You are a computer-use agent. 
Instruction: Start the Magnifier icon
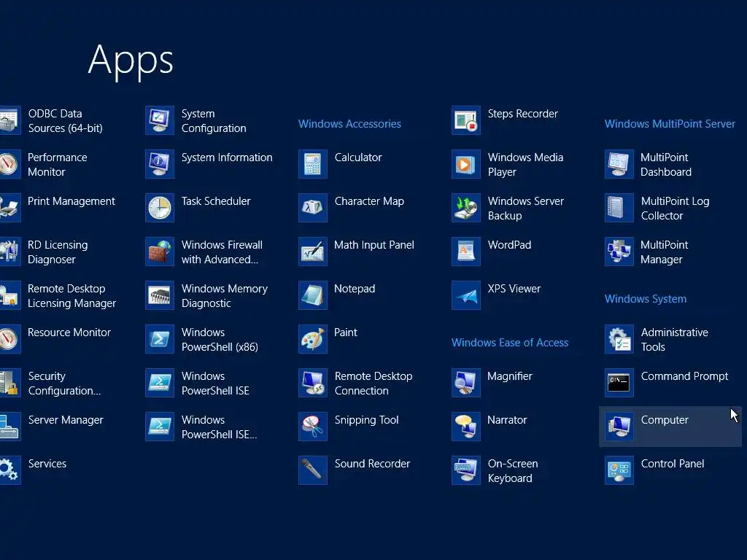coord(466,383)
